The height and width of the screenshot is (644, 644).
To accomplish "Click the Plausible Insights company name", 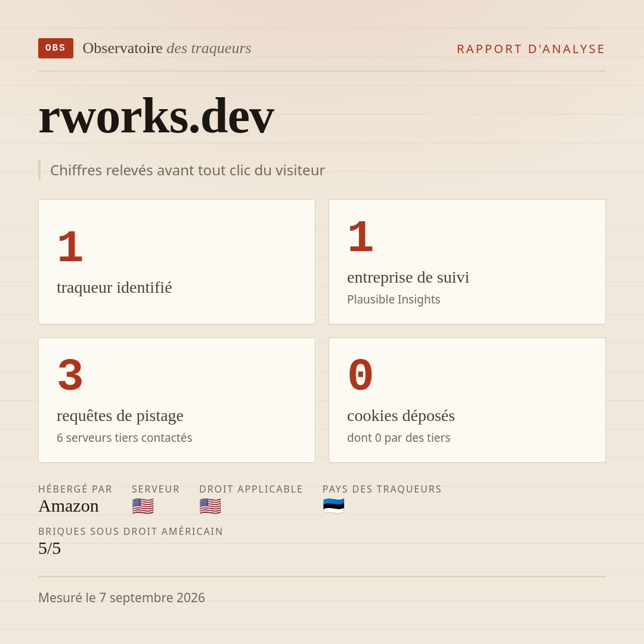I will pos(394,299).
